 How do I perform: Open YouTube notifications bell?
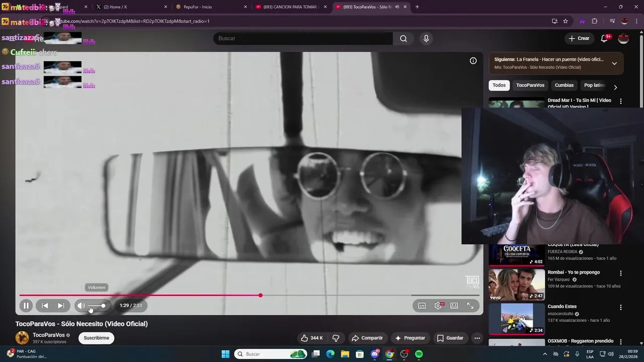click(x=604, y=38)
